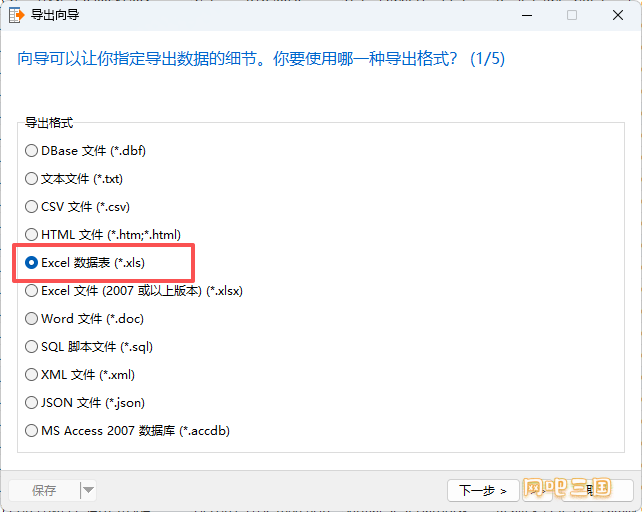Viewport: 642px width, 512px height.
Task: Pick HTML 文件 (*.htm;*.html) format
Action: (103, 235)
